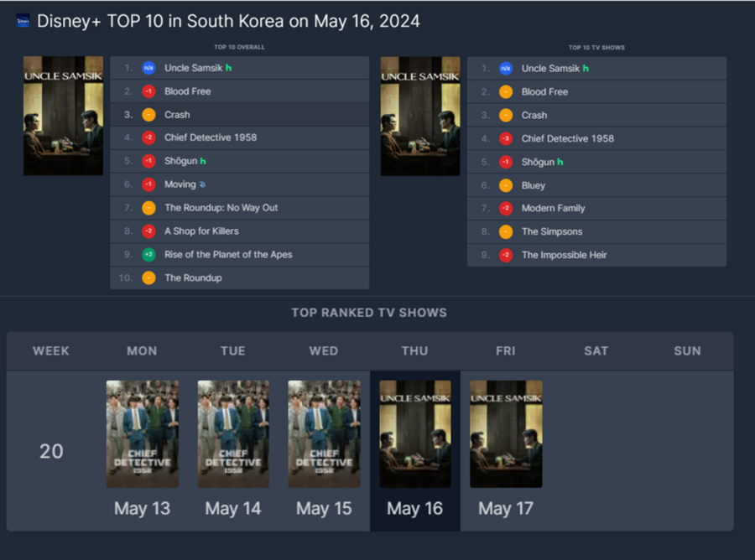Click Chief Detective 1958 poster for May 13
755x560 pixels.
tap(143, 434)
